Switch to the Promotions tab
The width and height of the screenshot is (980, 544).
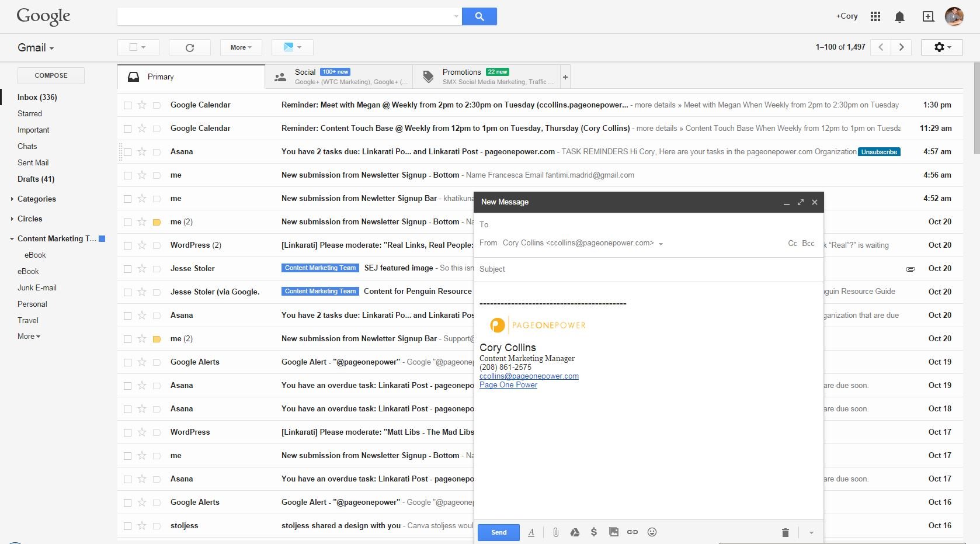(485, 77)
